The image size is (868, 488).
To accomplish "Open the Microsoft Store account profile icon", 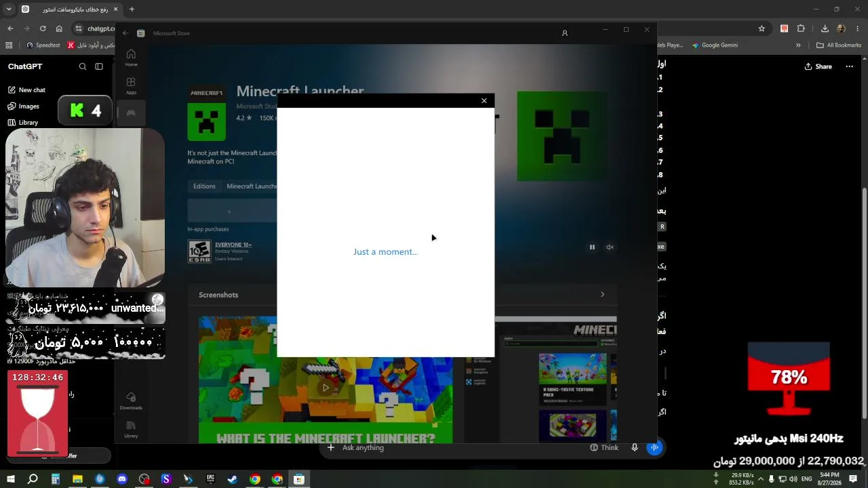I will coord(564,33).
